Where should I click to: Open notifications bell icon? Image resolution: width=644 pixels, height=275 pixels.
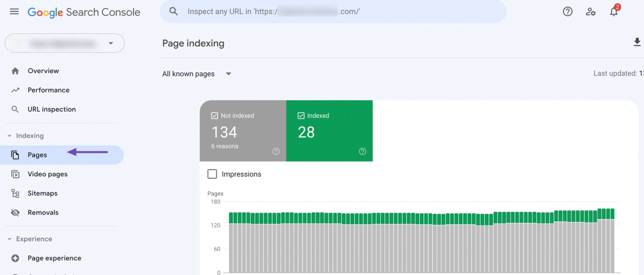pos(614,12)
